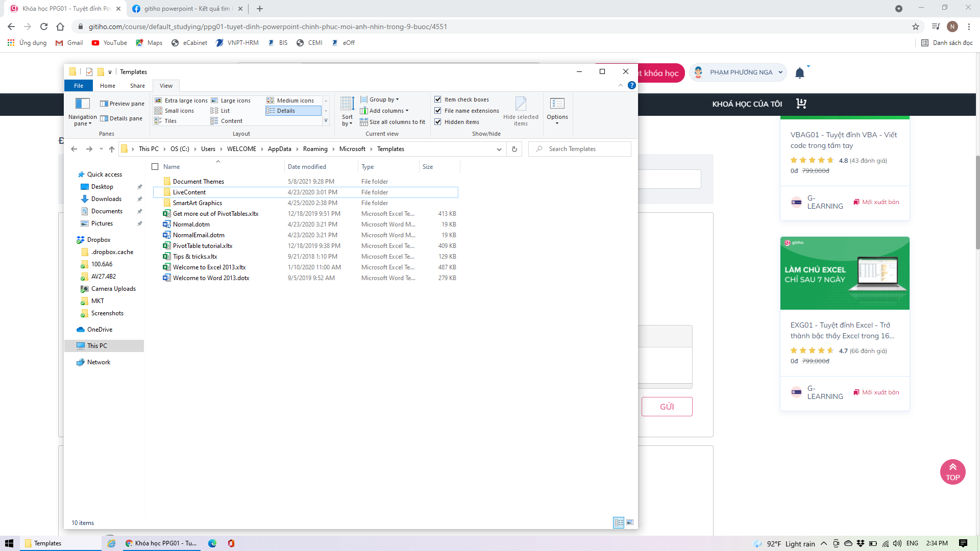Switch to the gitiho powerpoint Facebook tab
Screen dimensions: 980x551
188,9
